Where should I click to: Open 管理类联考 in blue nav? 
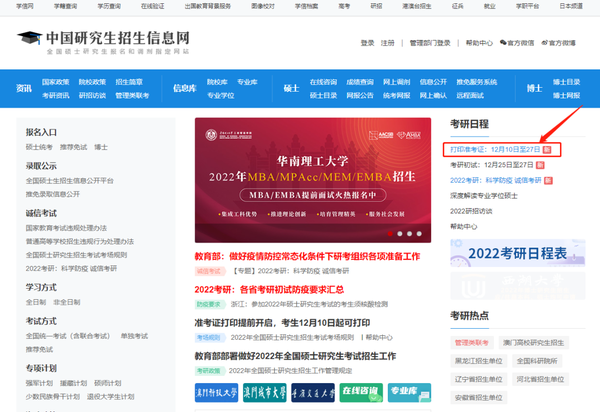[x=132, y=95]
